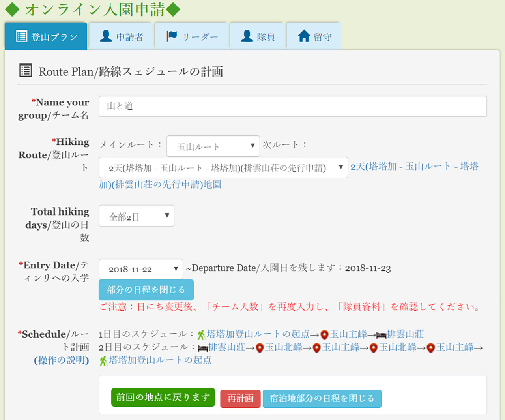Click the team name input field
Viewport: 505px width, 420px height.
click(292, 106)
